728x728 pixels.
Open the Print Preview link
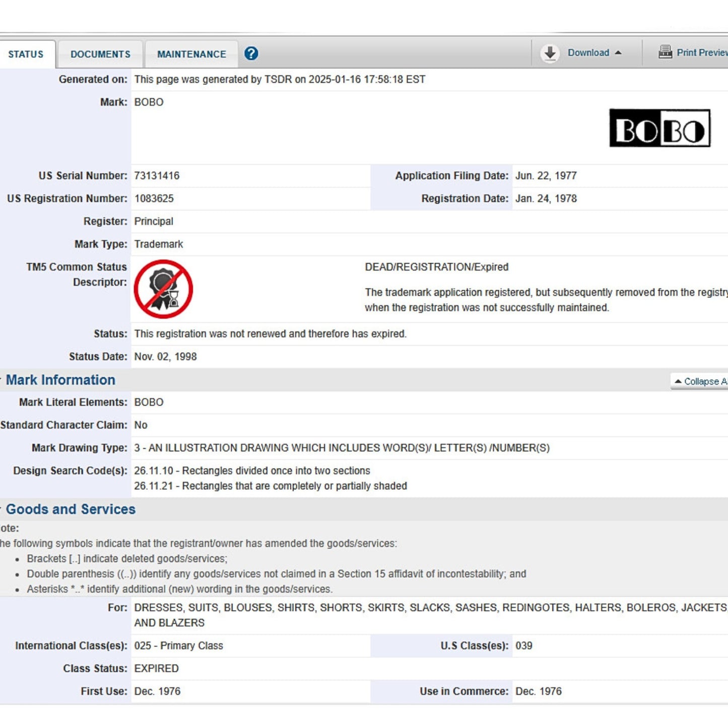[701, 53]
